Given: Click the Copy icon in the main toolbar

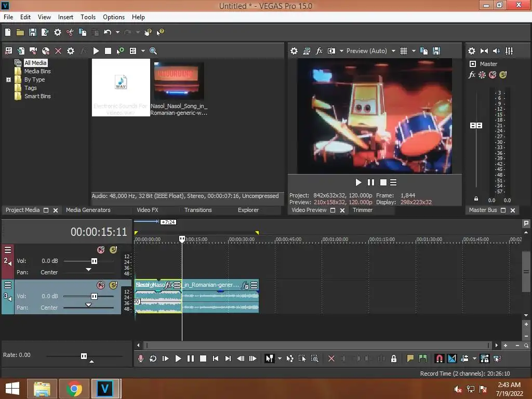Looking at the screenshot, I should click(83, 32).
